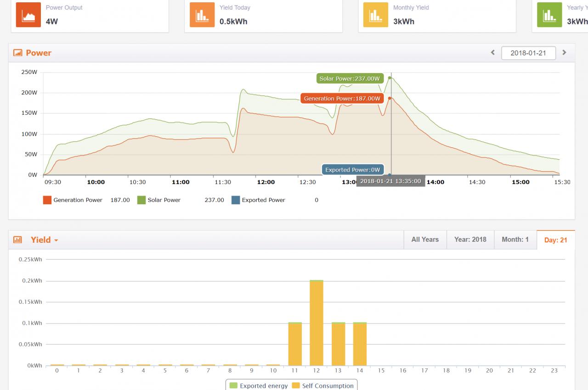Toggle Generation Power series via red swatch
The image size is (588, 390).
47,200
